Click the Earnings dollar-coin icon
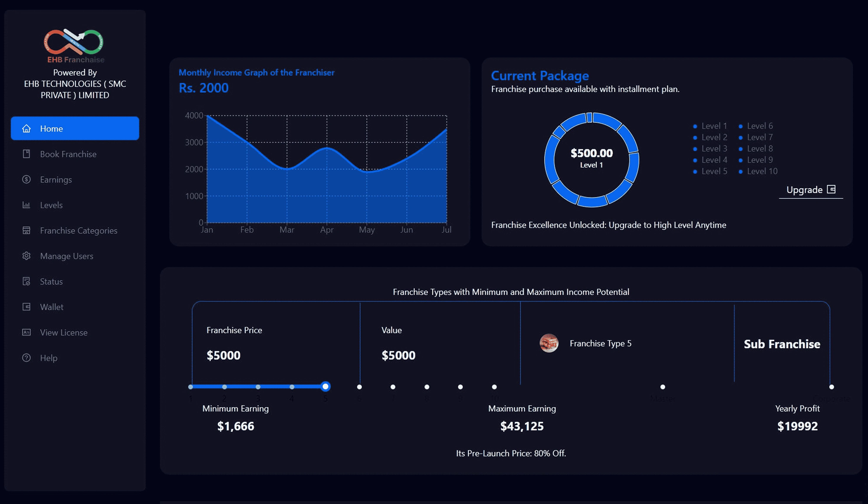Viewport: 868px width, 504px height. (x=26, y=180)
